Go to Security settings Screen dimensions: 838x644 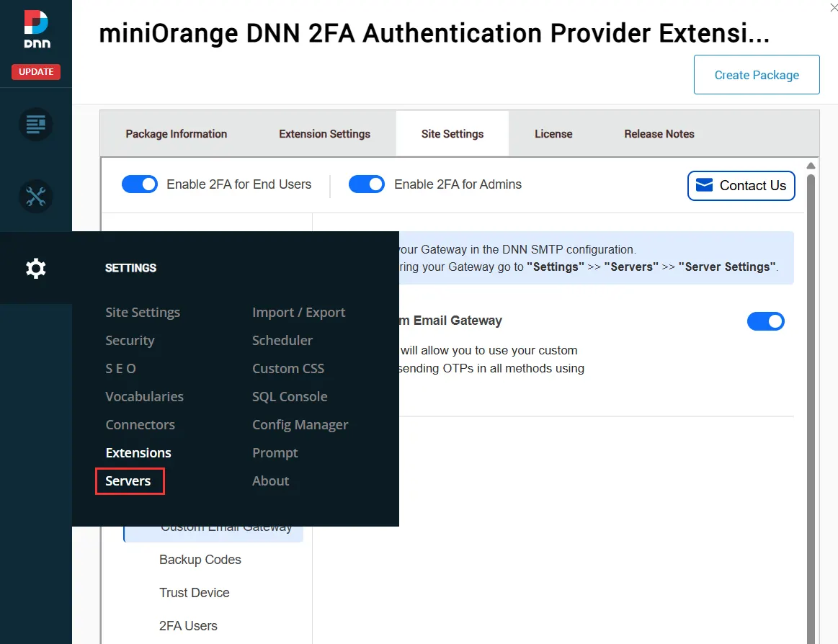point(130,340)
